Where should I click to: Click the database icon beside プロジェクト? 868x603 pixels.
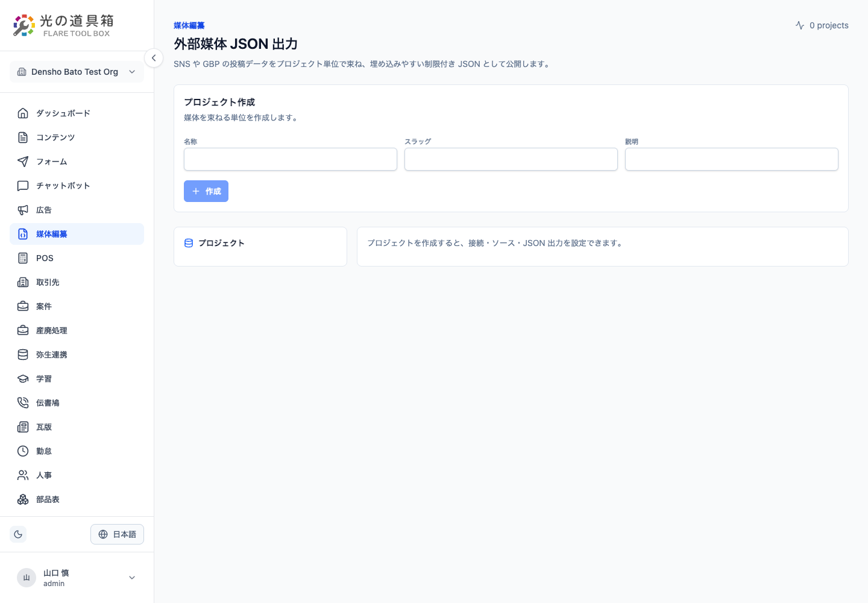coord(189,243)
